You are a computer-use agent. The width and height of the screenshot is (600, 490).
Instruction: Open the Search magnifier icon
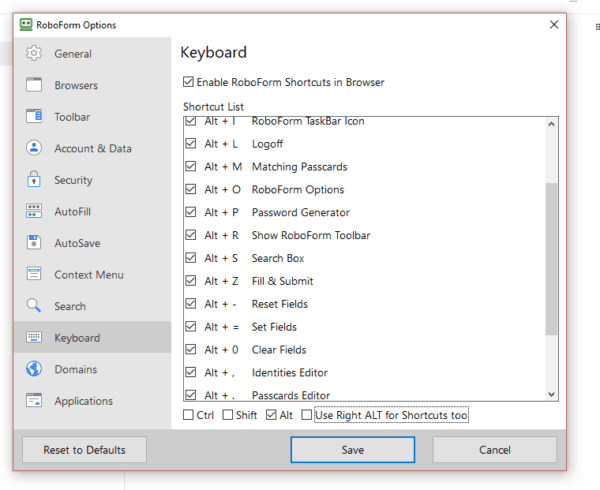tap(34, 306)
